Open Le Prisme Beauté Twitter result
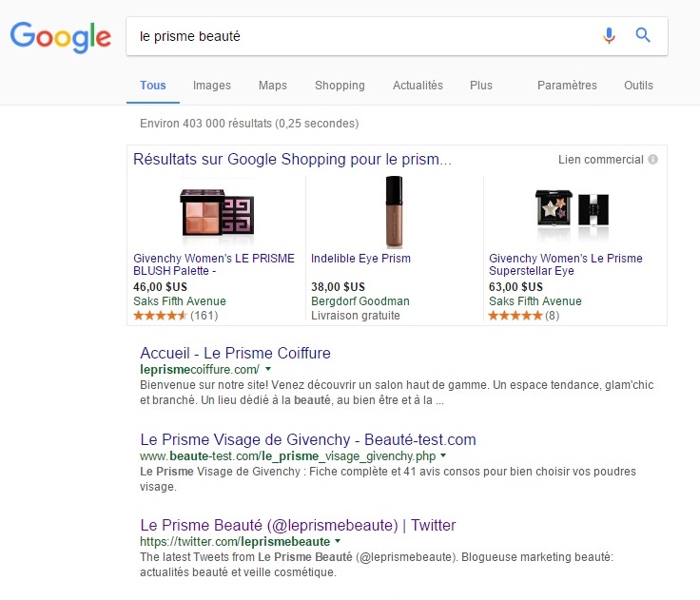Image resolution: width=700 pixels, height=600 pixels. [x=298, y=526]
